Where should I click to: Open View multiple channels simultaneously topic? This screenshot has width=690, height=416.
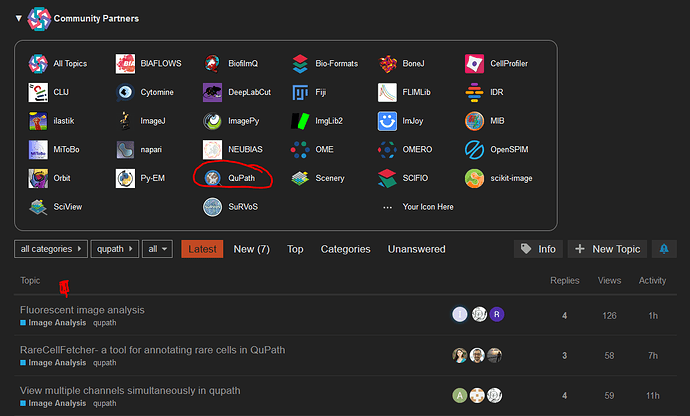pos(130,390)
